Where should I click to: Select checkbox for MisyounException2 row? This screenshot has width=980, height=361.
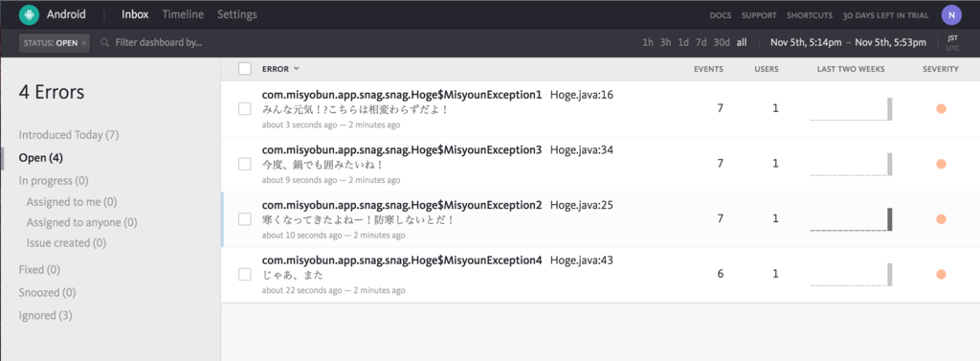click(x=244, y=219)
